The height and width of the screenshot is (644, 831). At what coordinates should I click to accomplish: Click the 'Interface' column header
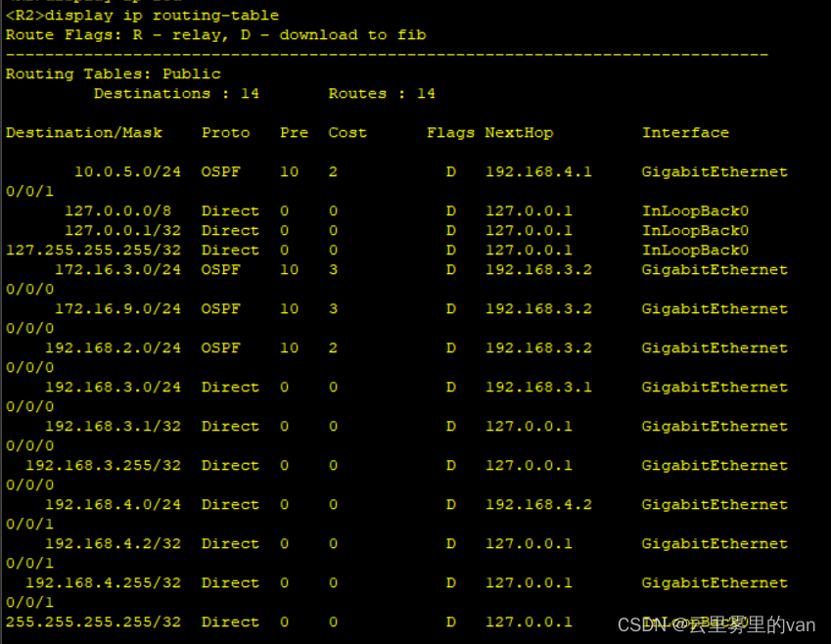[685, 132]
